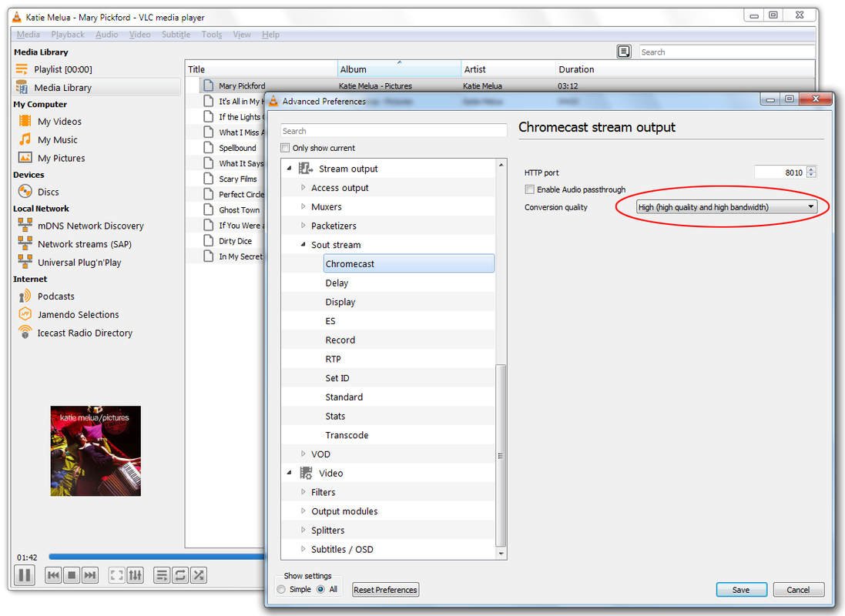
Task: Collapse the Stream output tree node
Action: point(290,169)
